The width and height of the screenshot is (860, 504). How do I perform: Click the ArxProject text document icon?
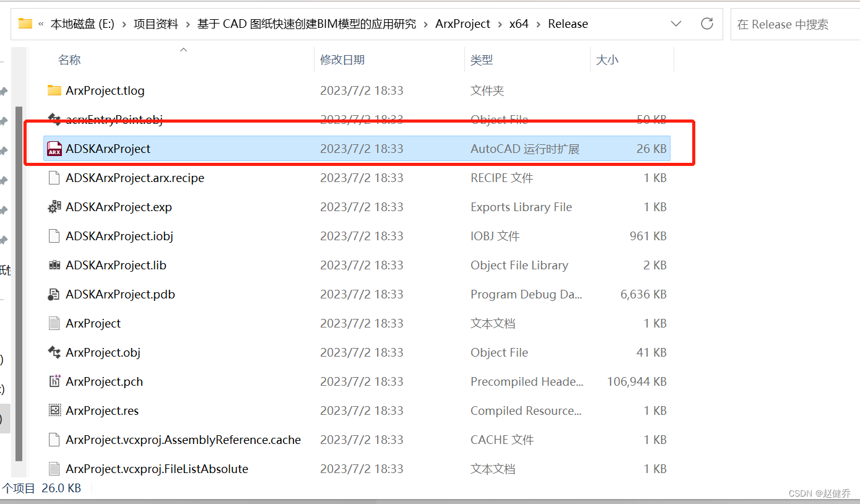coord(54,323)
